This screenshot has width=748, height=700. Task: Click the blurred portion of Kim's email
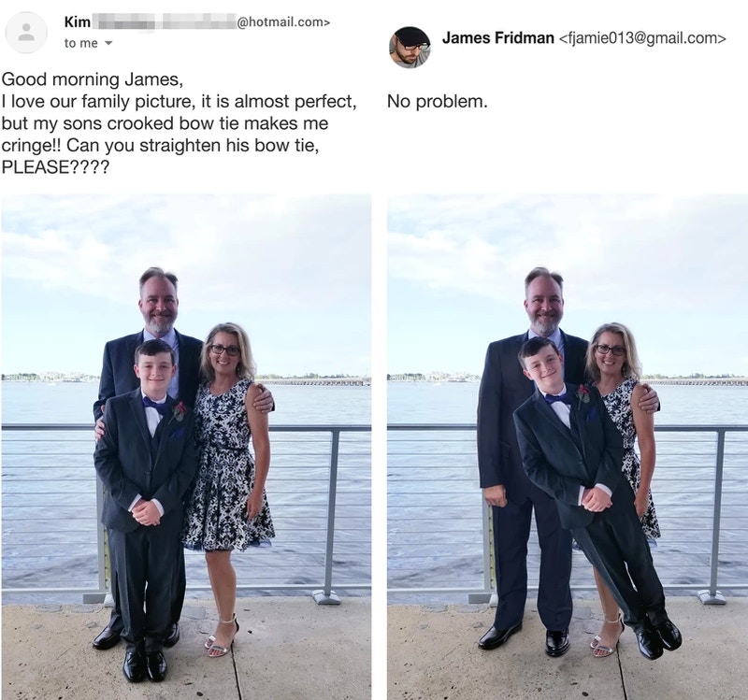click(x=164, y=21)
